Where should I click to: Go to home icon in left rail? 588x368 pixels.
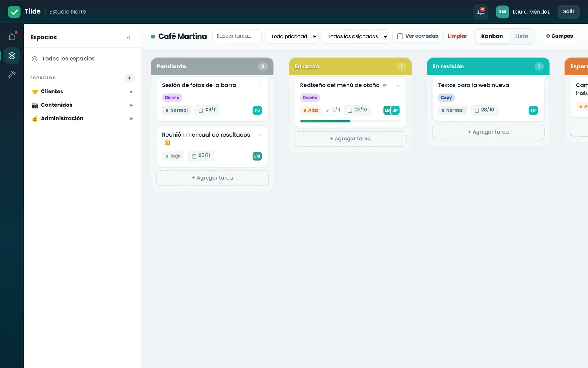[12, 36]
